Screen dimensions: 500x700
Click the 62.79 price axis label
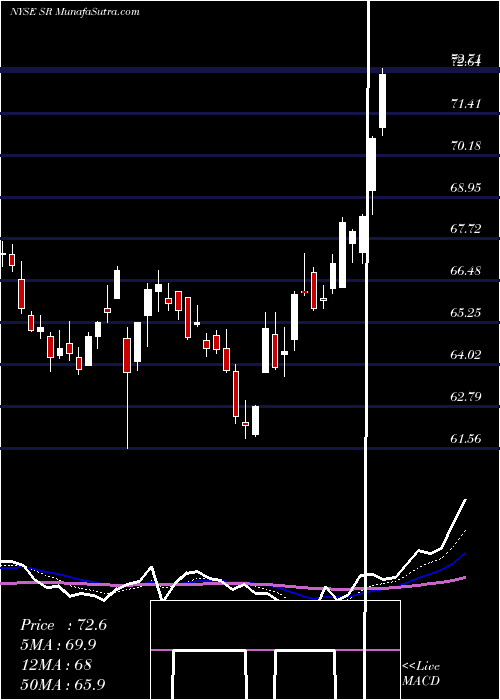[466, 397]
